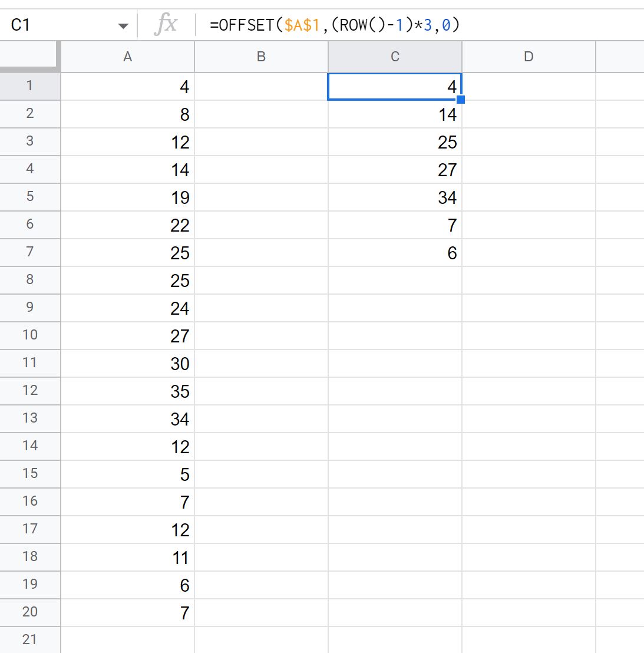This screenshot has width=644, height=653.
Task: Click inside the formula bar
Action: tap(354, 24)
